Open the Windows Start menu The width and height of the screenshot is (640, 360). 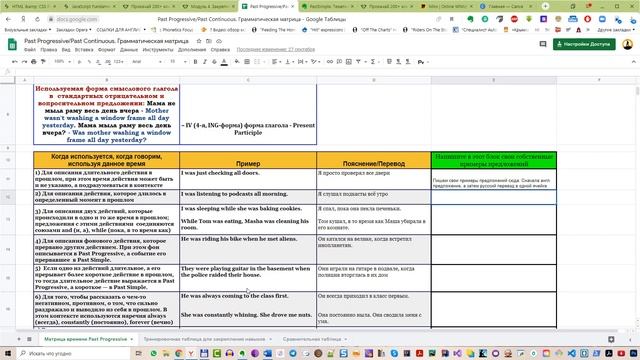pos(8,353)
